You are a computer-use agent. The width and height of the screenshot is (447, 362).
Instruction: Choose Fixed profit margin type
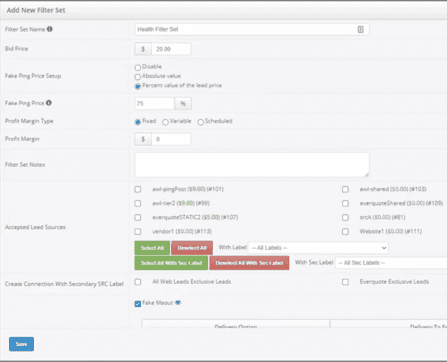coord(138,122)
